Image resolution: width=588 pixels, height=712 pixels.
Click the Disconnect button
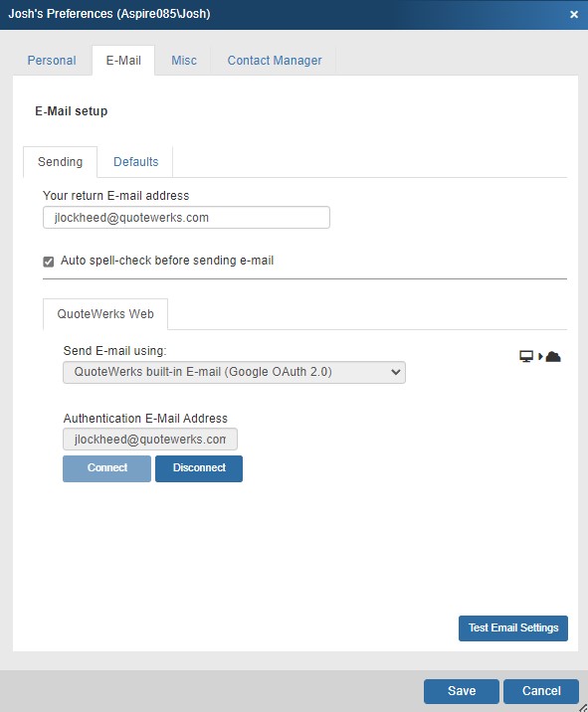pos(199,468)
